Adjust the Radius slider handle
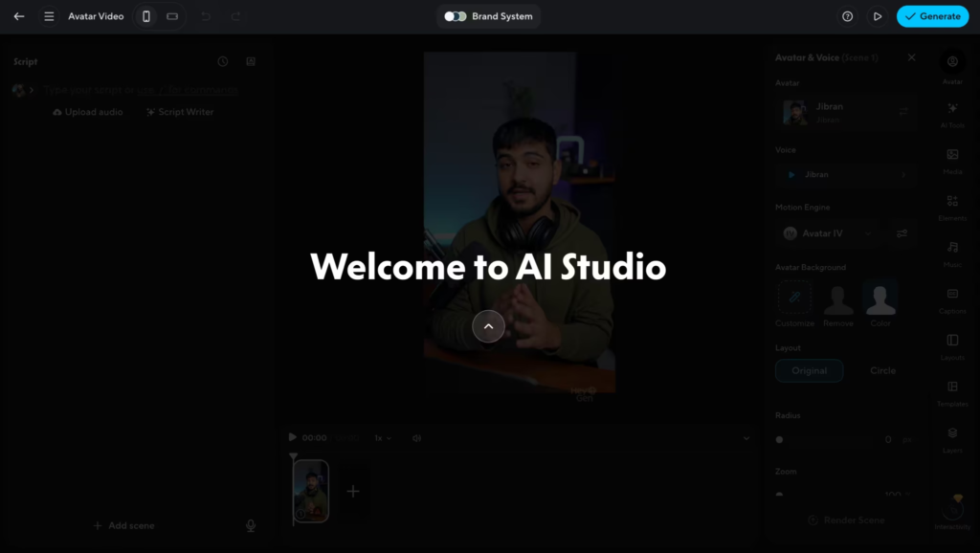This screenshot has height=553, width=980. coord(779,440)
